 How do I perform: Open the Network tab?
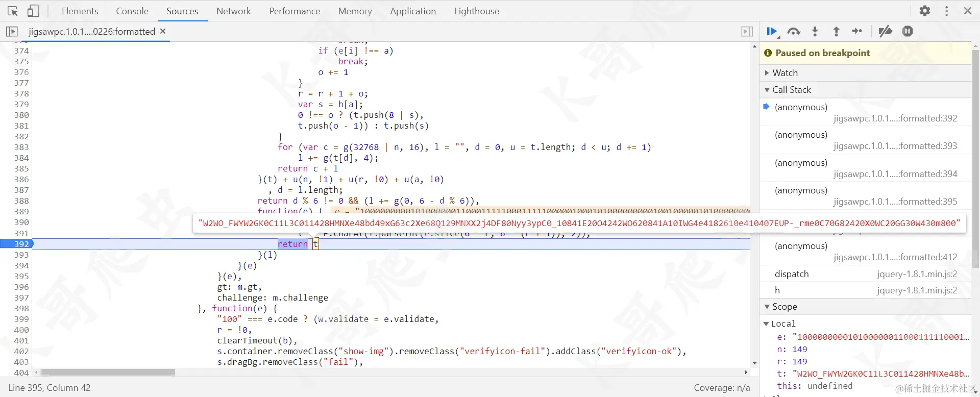(x=234, y=11)
